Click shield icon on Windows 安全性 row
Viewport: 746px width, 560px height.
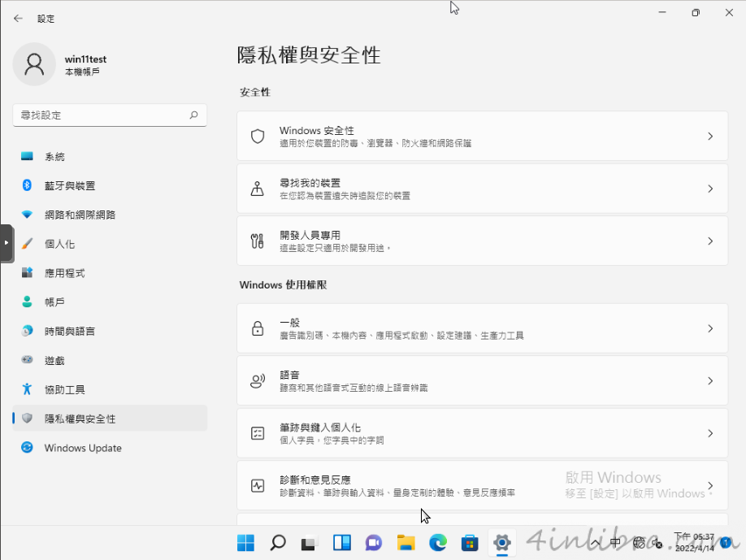click(258, 136)
